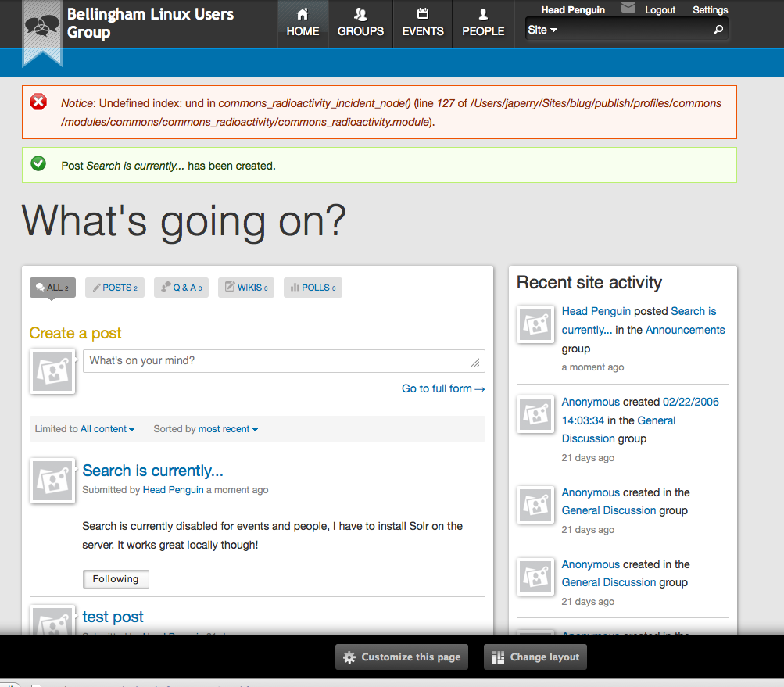The height and width of the screenshot is (687, 784).
Task: Click the red error icon in the Notice banner
Action: (38, 102)
